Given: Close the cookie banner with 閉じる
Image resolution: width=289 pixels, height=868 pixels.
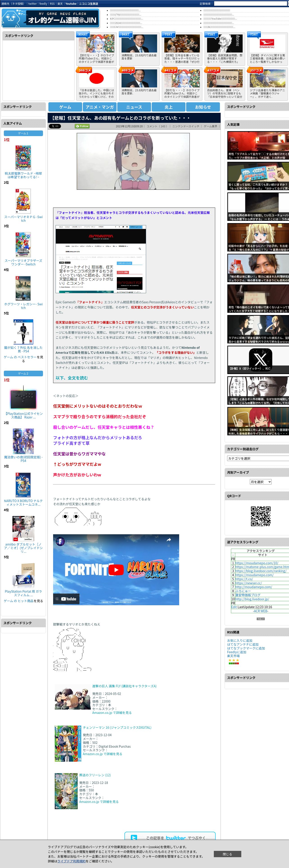Looking at the screenshot, I should coord(227,854).
